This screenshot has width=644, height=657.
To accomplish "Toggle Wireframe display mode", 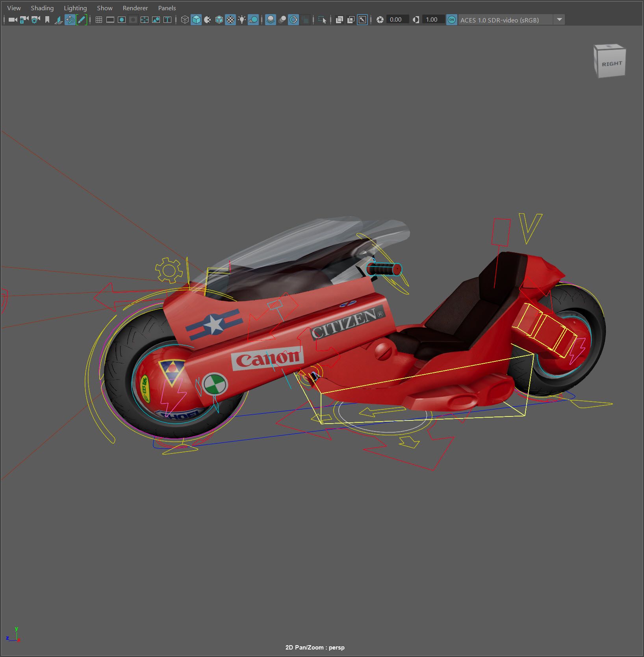I will (184, 20).
